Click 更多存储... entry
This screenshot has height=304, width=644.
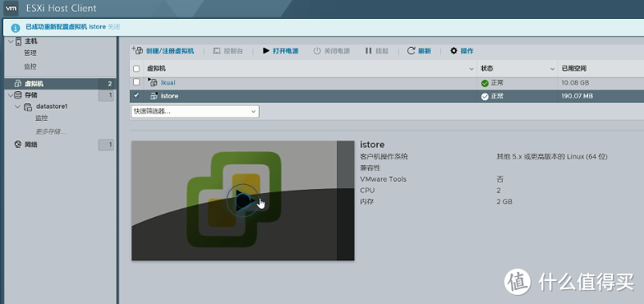tap(51, 131)
